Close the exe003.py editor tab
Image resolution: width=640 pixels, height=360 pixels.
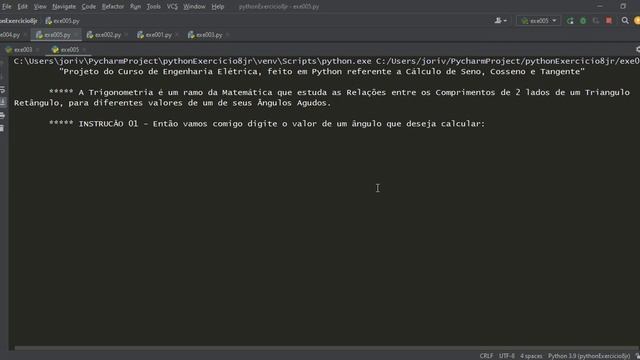(x=227, y=35)
